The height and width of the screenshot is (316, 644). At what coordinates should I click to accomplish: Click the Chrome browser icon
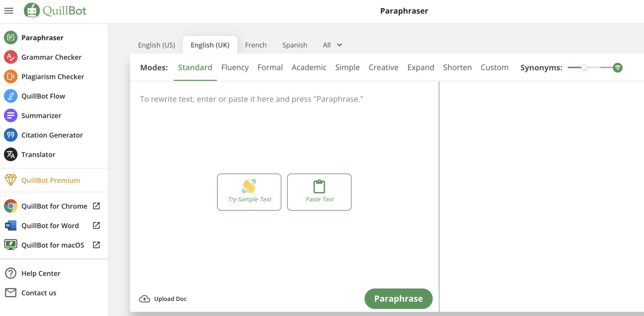coord(11,206)
